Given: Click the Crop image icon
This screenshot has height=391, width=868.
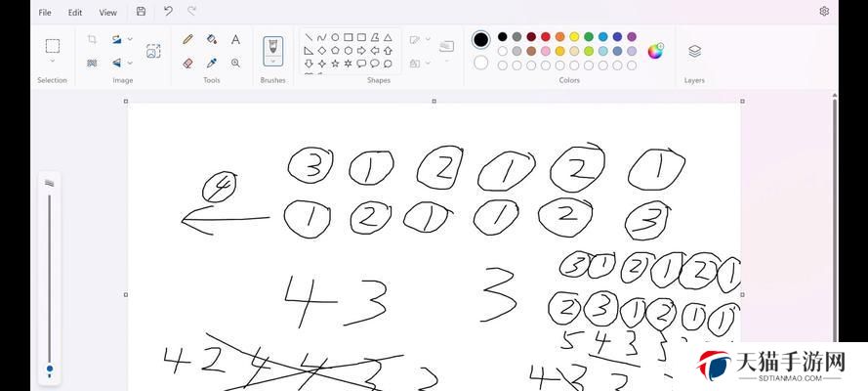Looking at the screenshot, I should (92, 39).
